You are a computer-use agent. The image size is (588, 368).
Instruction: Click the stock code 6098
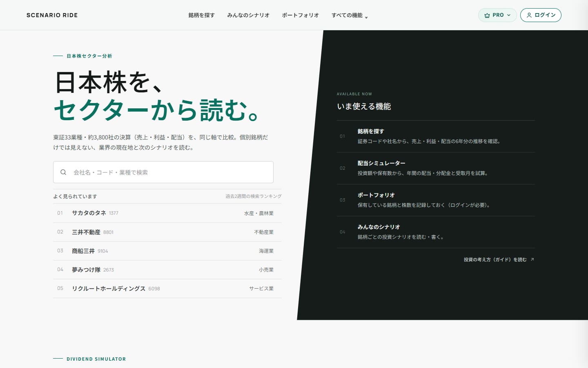pos(154,289)
